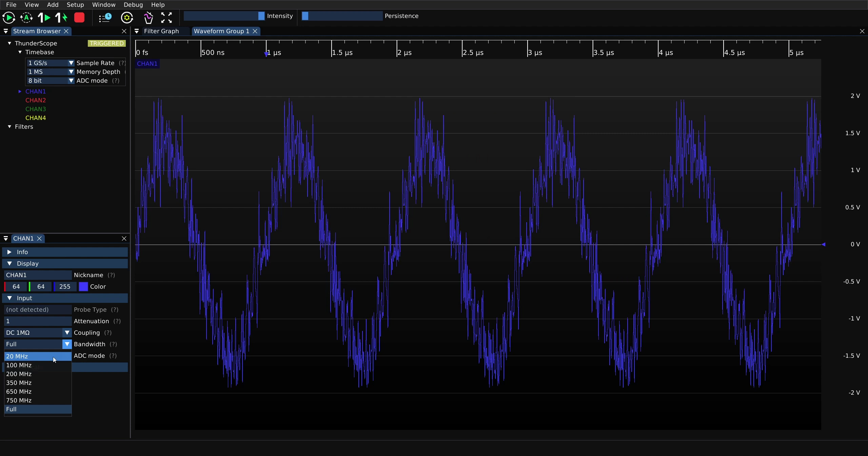Expand the CHAN1 tree item
The image size is (868, 456).
(x=20, y=91)
